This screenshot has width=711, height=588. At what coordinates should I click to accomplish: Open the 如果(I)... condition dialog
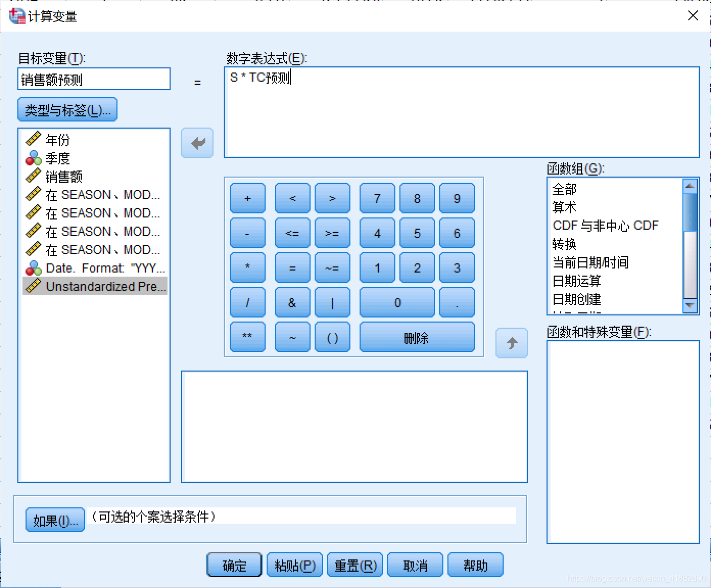pyautogui.click(x=54, y=519)
